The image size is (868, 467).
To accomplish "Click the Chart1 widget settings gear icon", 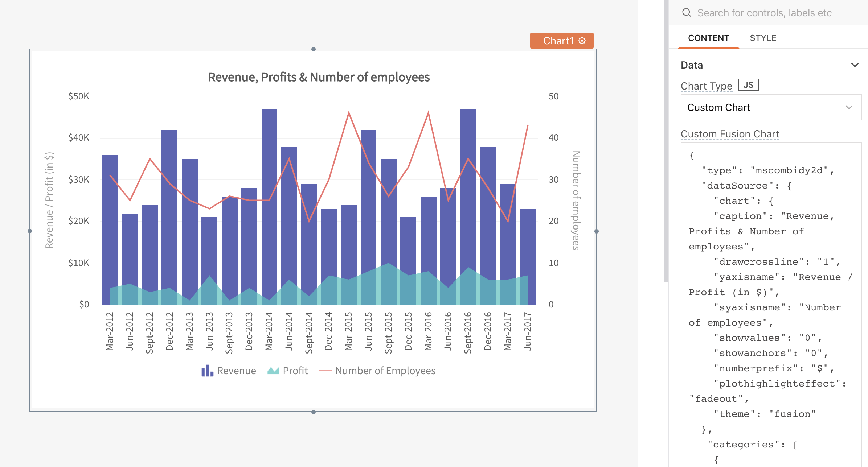I will 582,41.
